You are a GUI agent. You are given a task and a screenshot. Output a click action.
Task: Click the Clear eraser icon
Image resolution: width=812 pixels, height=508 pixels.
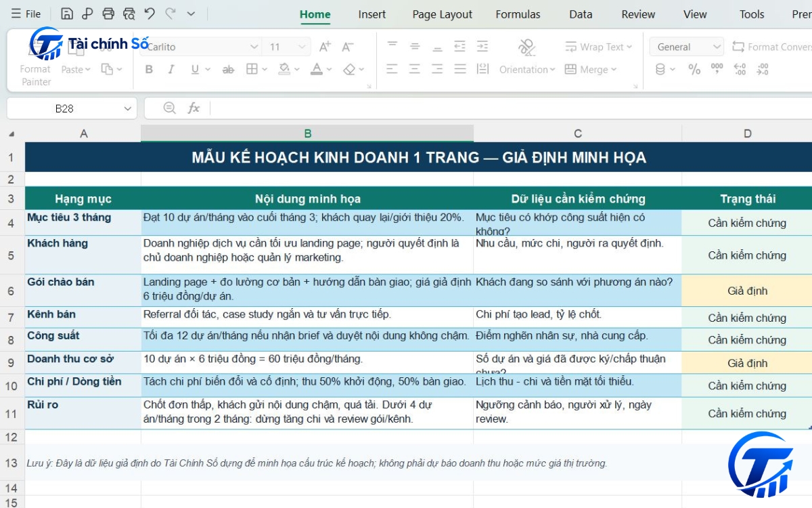click(349, 69)
